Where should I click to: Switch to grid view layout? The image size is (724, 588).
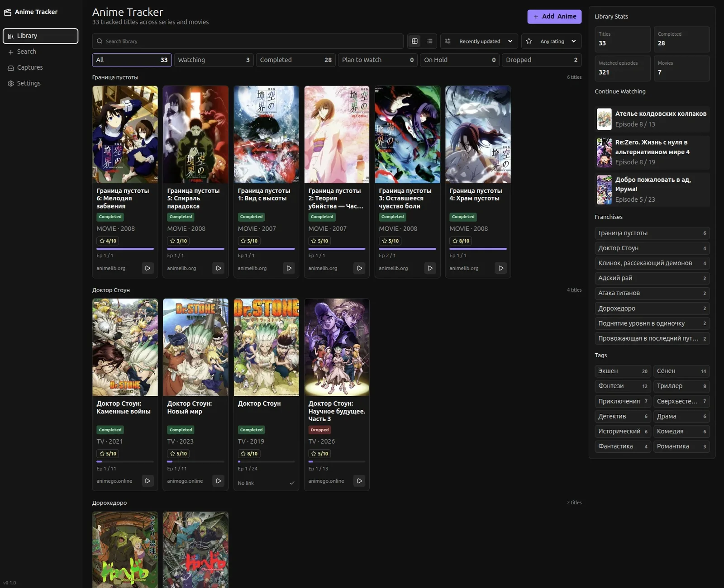(x=414, y=41)
